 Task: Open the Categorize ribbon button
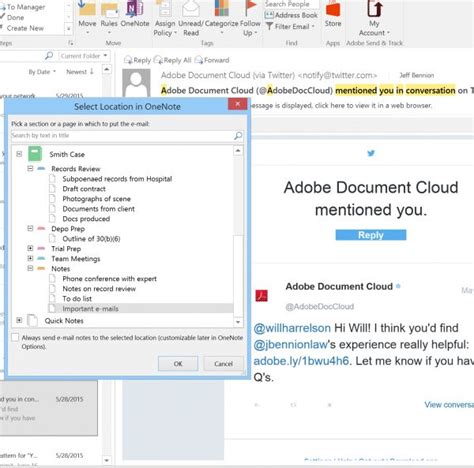221,17
